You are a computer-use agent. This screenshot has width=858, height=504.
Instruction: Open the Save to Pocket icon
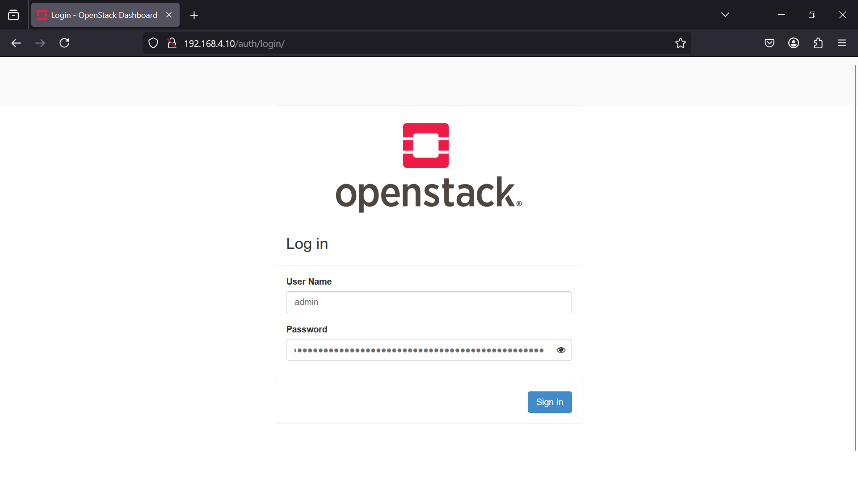pos(770,43)
